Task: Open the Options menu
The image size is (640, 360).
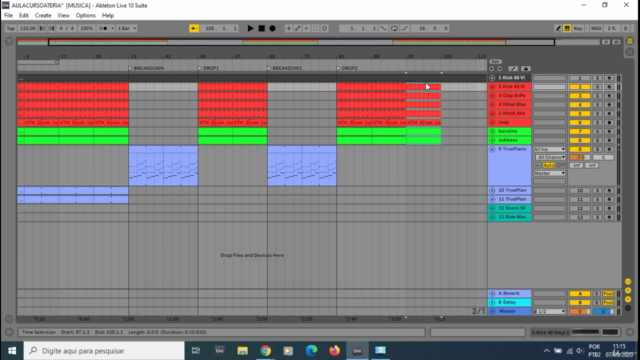Action: tap(85, 16)
